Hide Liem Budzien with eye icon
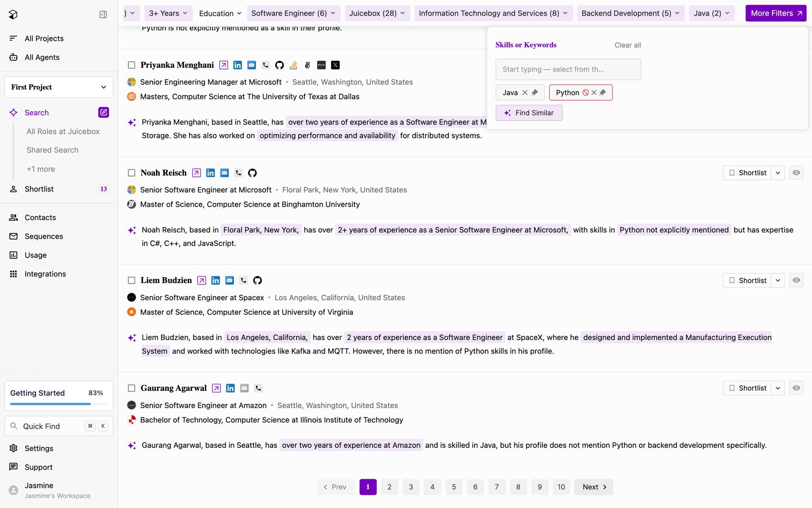The width and height of the screenshot is (812, 508). 796,280
